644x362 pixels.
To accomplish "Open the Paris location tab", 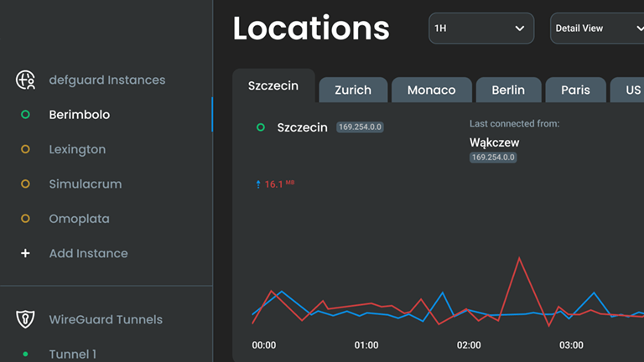I will [575, 90].
